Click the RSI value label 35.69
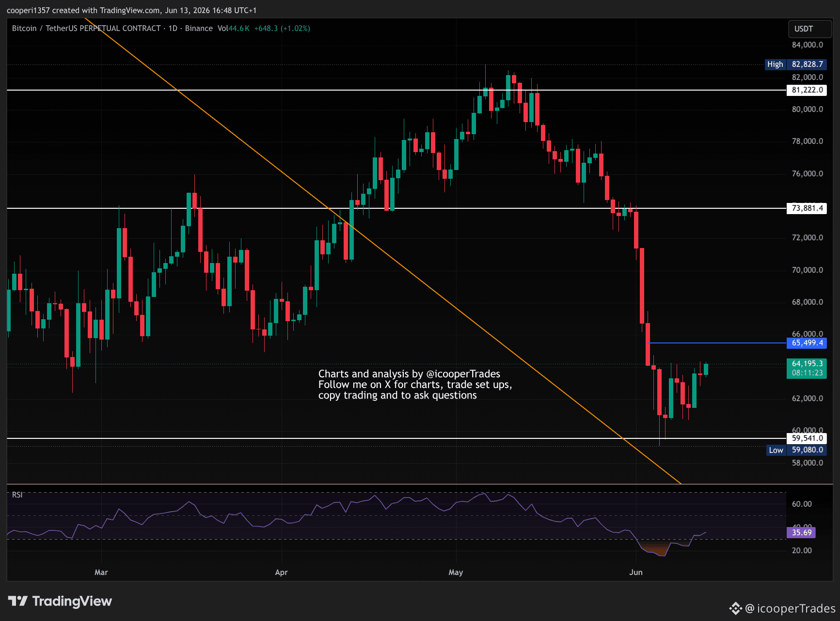 801,533
